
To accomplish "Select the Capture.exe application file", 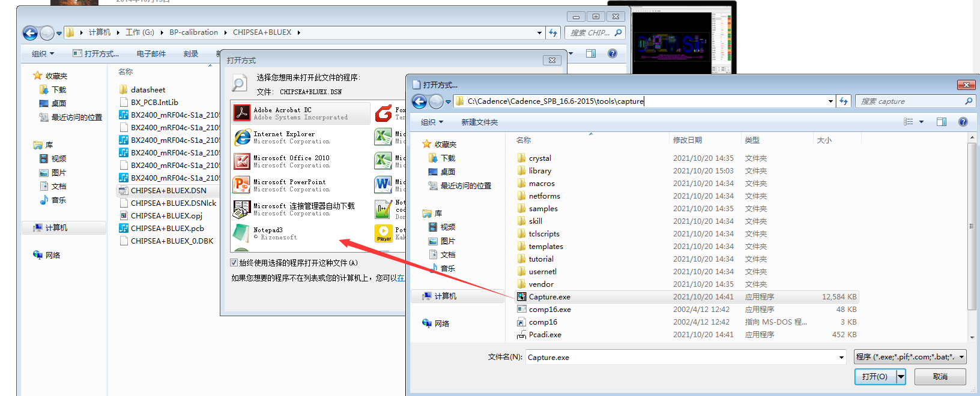I will coord(687,297).
